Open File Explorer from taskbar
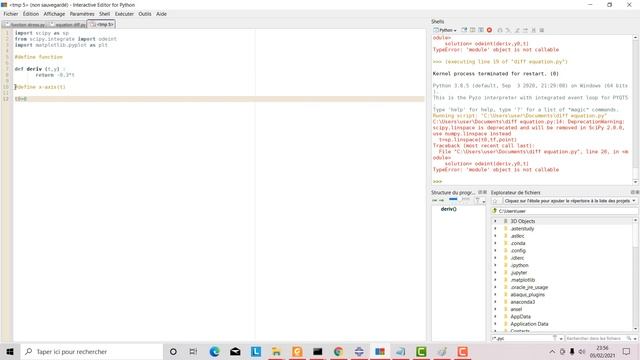The height and width of the screenshot is (360, 640). pos(276,351)
